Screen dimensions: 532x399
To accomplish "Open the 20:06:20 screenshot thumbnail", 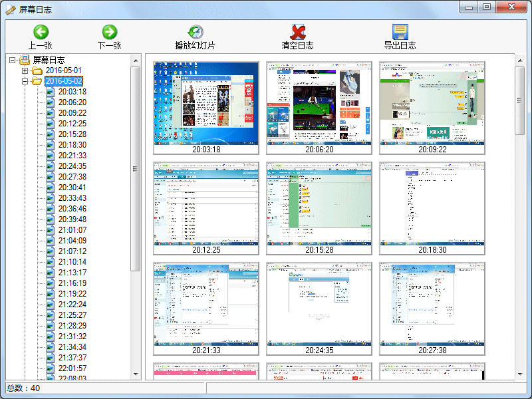I will coord(319,104).
